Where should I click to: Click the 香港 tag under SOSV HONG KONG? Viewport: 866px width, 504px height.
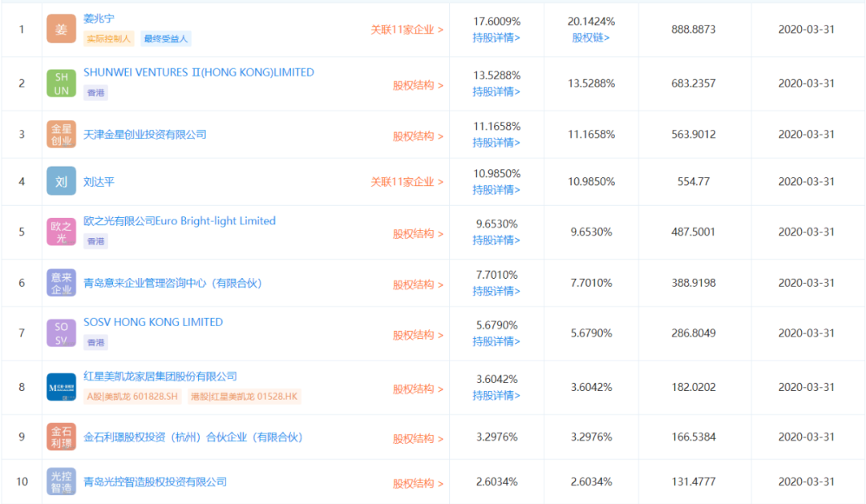(x=95, y=342)
